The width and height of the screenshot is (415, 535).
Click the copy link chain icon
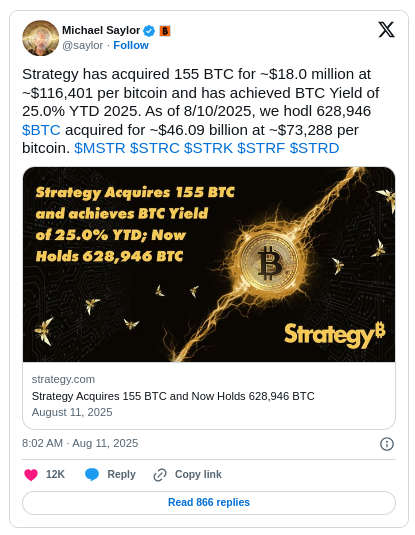click(160, 475)
